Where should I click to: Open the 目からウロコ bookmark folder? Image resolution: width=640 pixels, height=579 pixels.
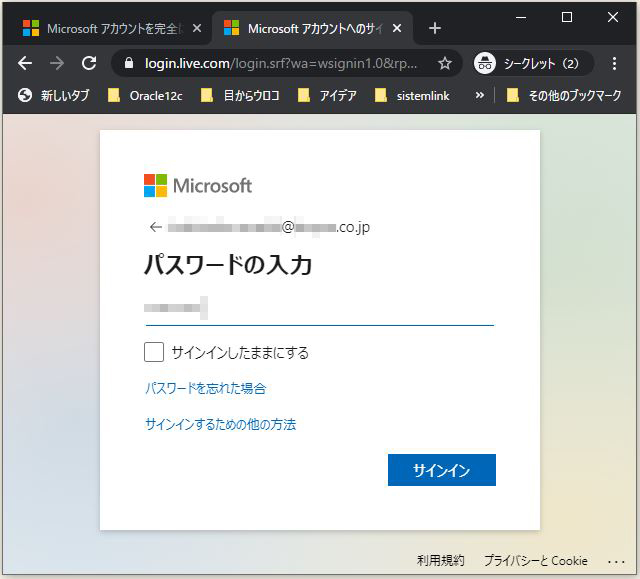(x=240, y=95)
